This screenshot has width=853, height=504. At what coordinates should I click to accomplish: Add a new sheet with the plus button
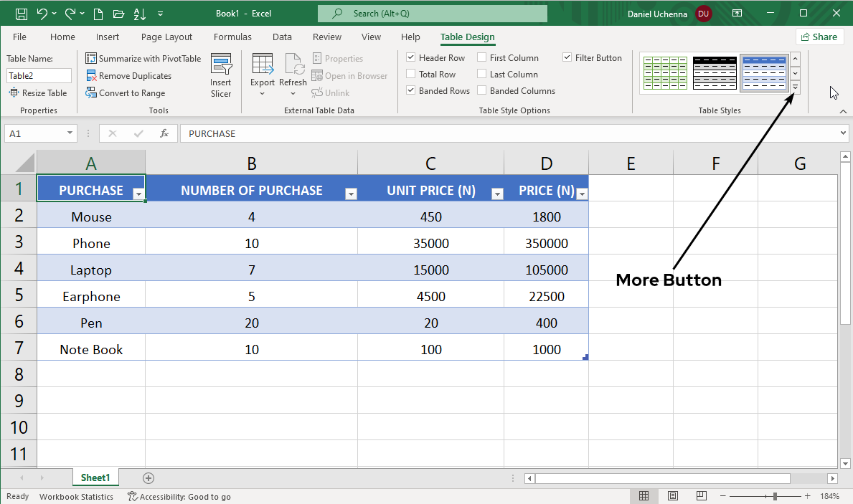(x=148, y=477)
